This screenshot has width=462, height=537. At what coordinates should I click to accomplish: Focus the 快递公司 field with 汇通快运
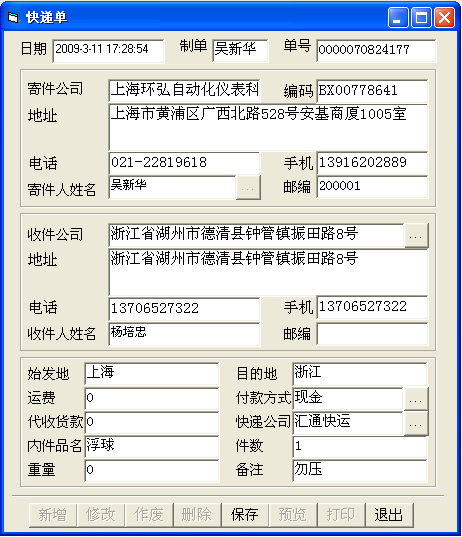tap(348, 423)
